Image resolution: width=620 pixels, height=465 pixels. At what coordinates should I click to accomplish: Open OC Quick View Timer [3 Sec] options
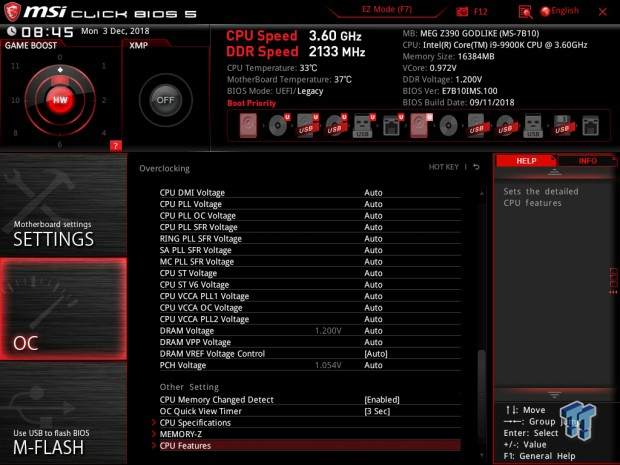[x=377, y=411]
